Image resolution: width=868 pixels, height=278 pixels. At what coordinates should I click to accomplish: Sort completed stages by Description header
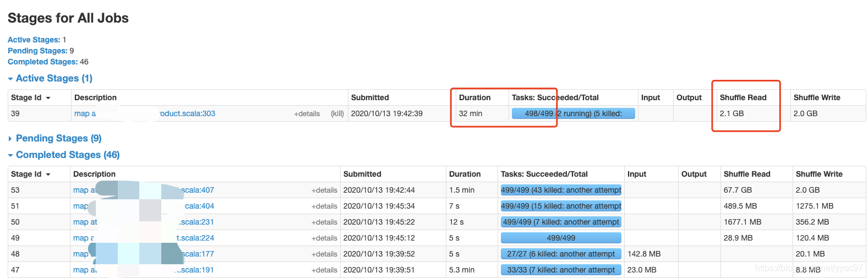pos(94,174)
